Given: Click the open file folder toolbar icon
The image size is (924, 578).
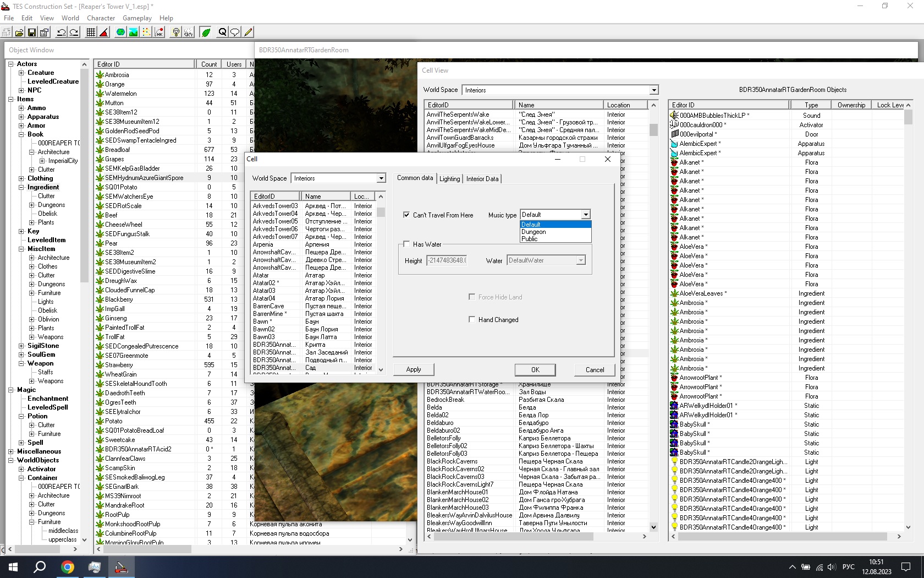Looking at the screenshot, I should (19, 32).
